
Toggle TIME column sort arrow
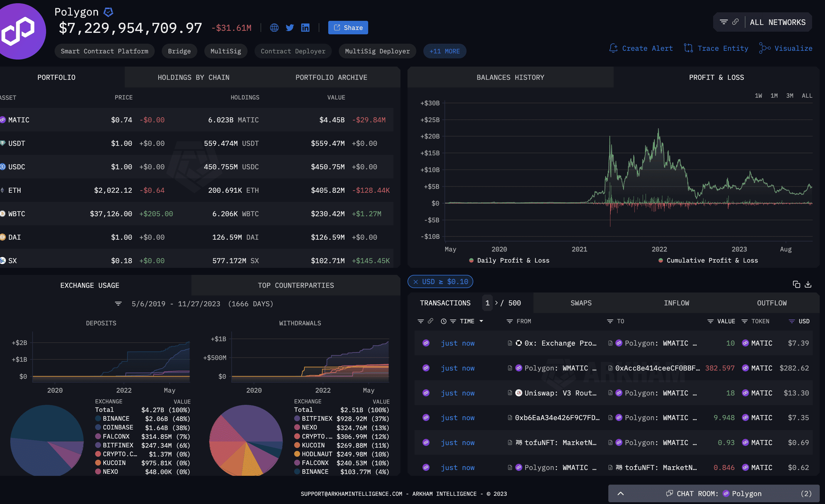[481, 321]
